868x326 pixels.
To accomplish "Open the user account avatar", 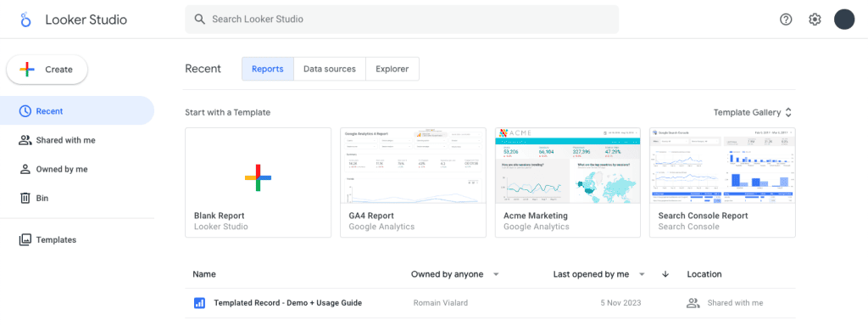I will click(x=844, y=20).
